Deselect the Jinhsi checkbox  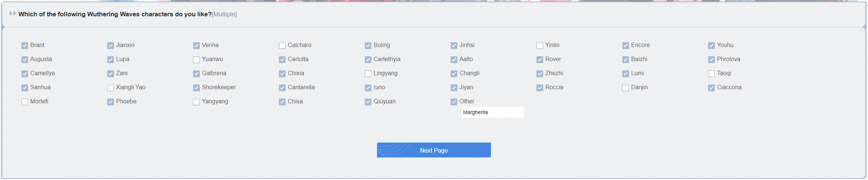454,46
